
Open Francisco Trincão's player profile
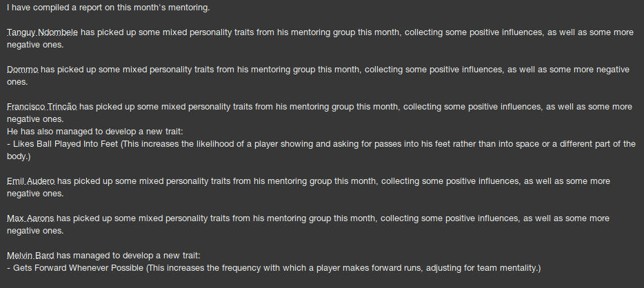[x=42, y=107]
